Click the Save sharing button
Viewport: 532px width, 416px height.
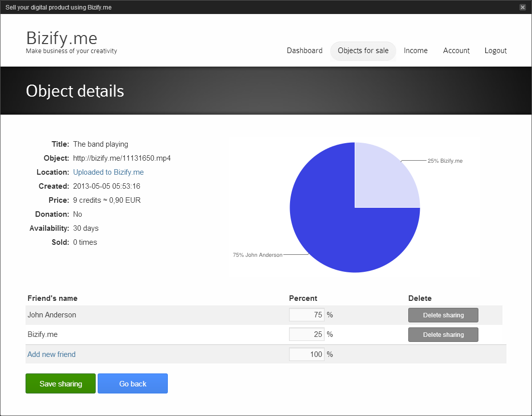(x=61, y=383)
